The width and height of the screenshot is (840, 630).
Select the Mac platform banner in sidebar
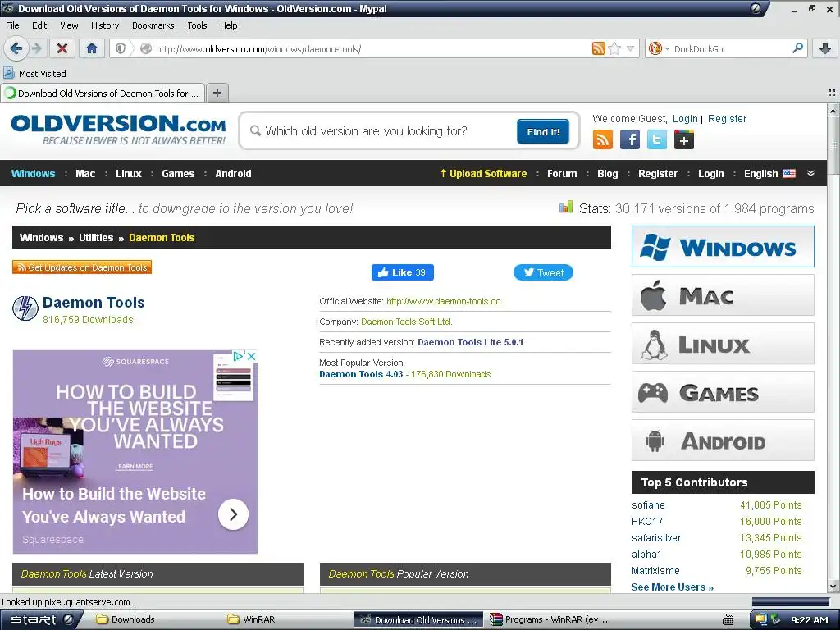pyautogui.click(x=723, y=295)
